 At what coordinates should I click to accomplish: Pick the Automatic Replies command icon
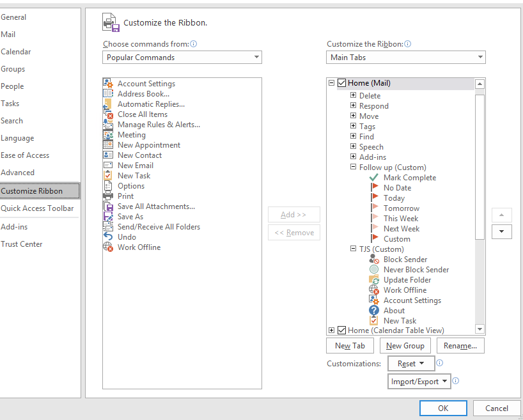[108, 104]
